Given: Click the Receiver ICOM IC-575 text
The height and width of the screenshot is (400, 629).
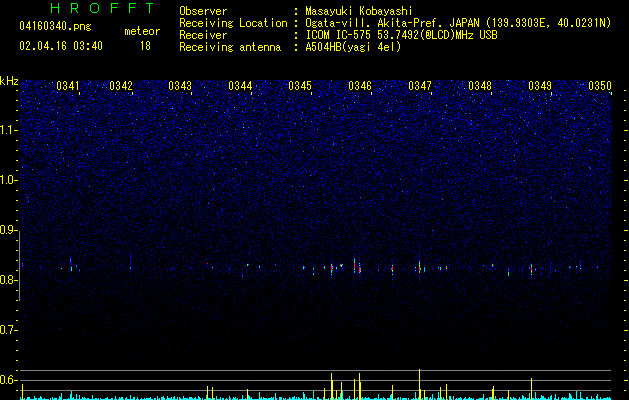Looking at the screenshot, I should pos(401,35).
